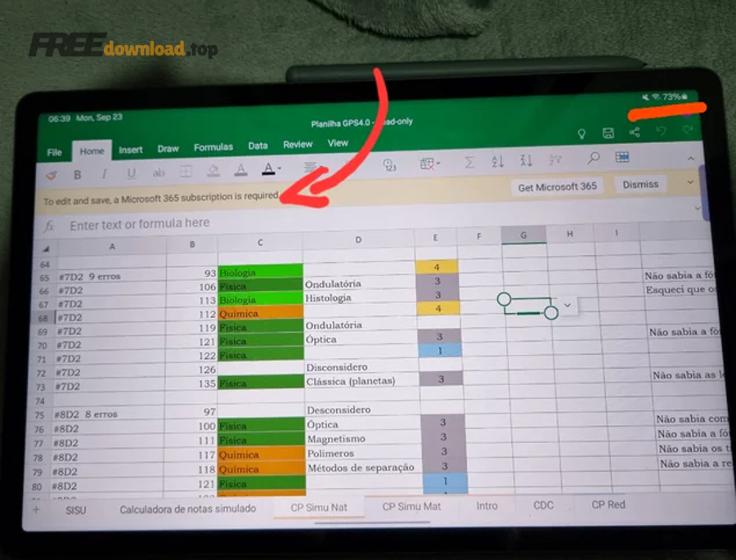Open the black underlined A color dropdown arrow

pos(280,168)
